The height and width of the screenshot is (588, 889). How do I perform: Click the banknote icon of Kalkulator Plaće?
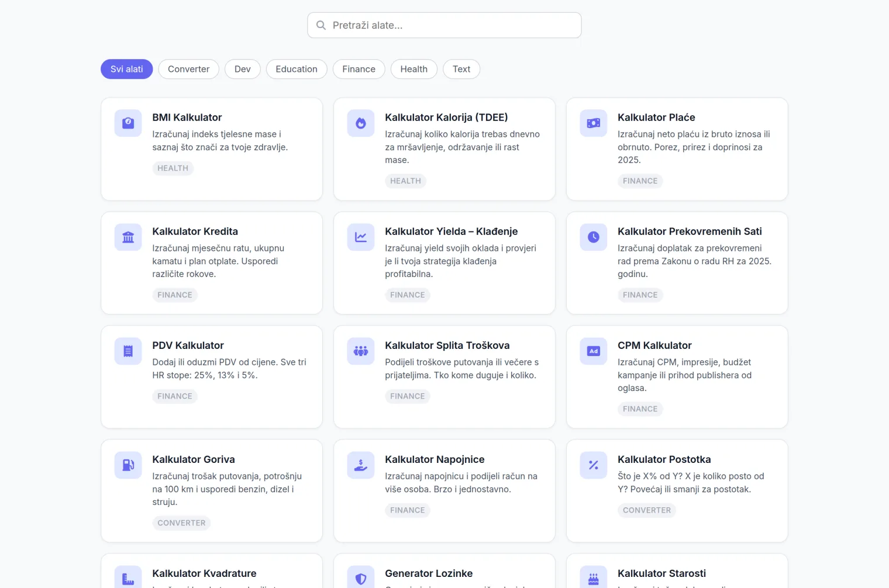[x=594, y=123]
